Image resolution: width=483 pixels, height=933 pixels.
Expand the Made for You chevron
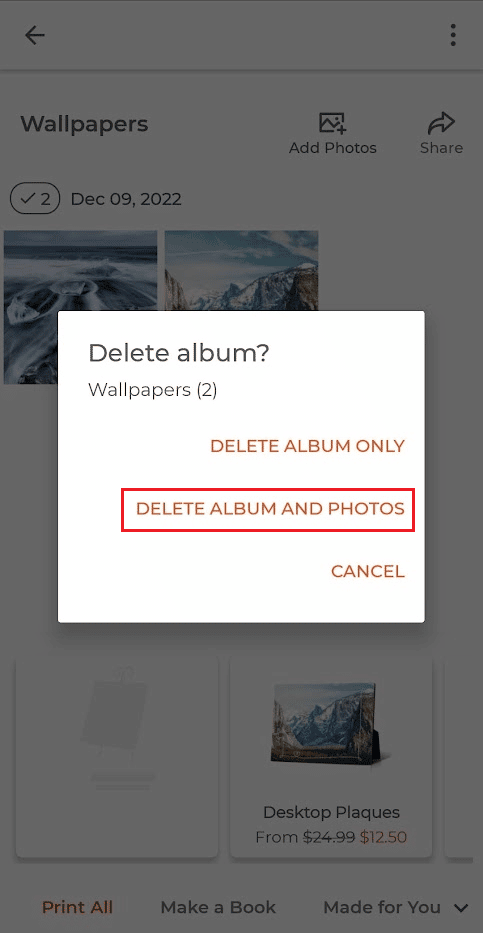(460, 908)
